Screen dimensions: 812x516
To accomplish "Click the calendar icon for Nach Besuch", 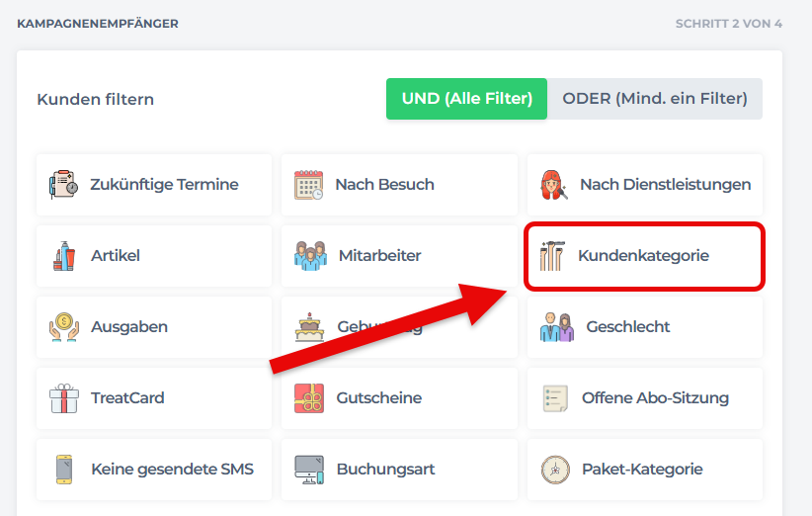I will [x=308, y=185].
